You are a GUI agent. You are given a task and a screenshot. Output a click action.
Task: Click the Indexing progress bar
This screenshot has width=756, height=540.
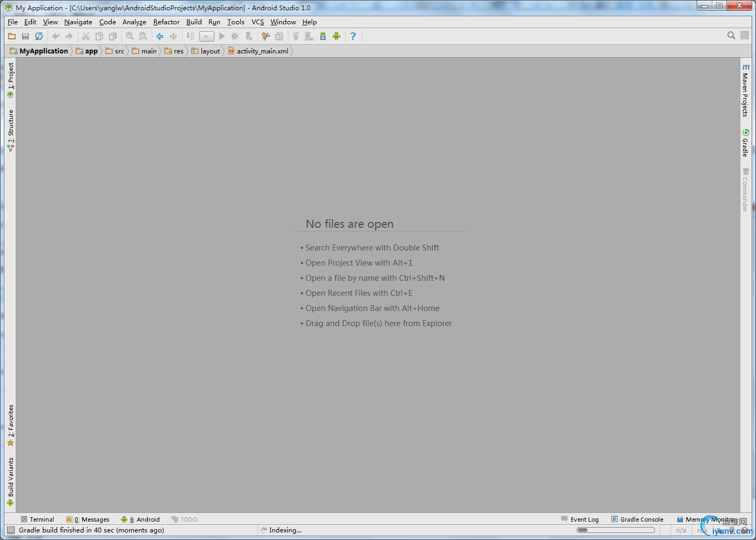[x=616, y=530]
